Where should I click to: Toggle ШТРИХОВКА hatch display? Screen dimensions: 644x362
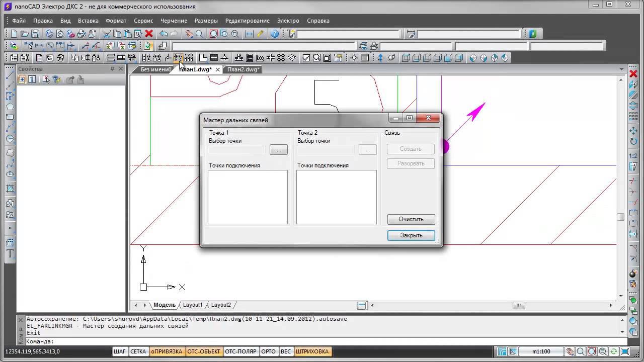click(312, 351)
